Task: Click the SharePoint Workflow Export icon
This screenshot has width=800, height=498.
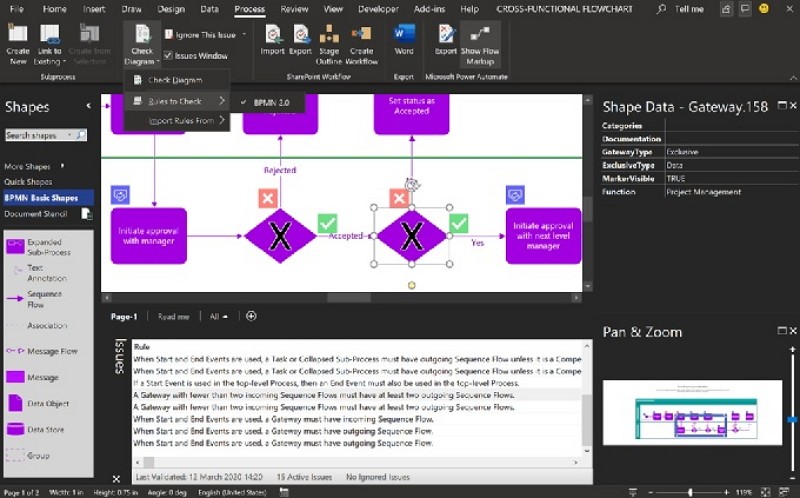Action: [301, 35]
